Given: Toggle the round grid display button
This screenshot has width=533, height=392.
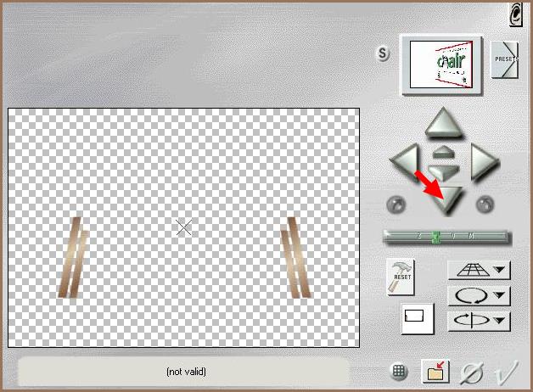Looking at the screenshot, I should (x=399, y=371).
